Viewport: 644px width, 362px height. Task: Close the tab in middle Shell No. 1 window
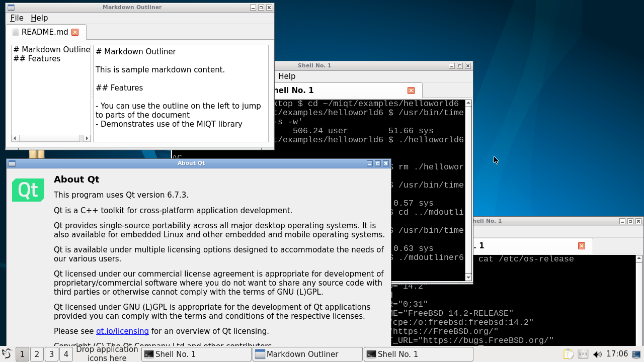click(411, 90)
